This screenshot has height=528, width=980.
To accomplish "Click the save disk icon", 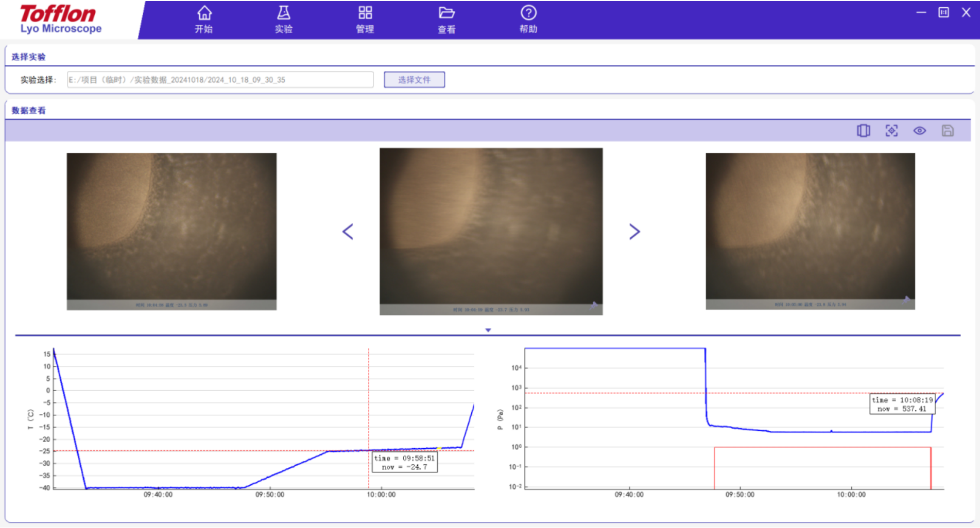I will [948, 131].
